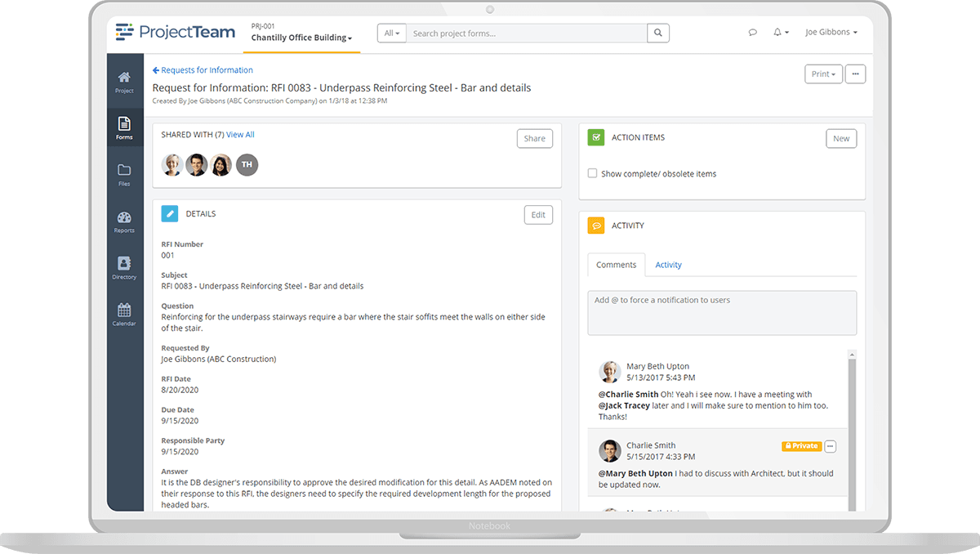
Task: Click the comment input field
Action: click(x=722, y=312)
